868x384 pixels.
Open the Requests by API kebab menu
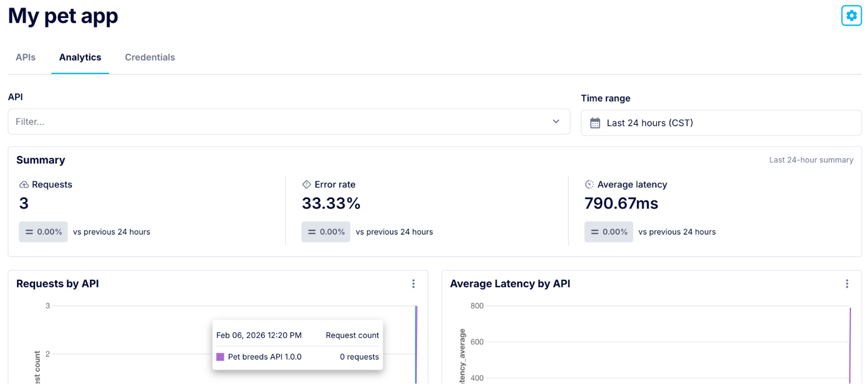pyautogui.click(x=413, y=284)
